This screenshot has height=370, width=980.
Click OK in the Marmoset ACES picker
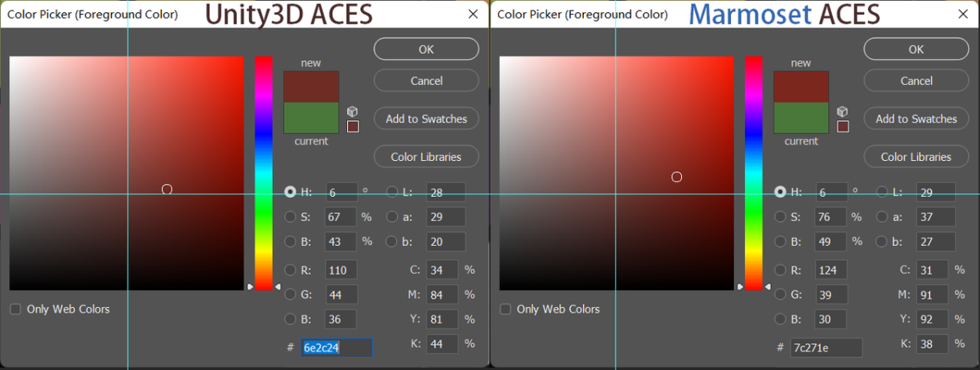(x=916, y=49)
